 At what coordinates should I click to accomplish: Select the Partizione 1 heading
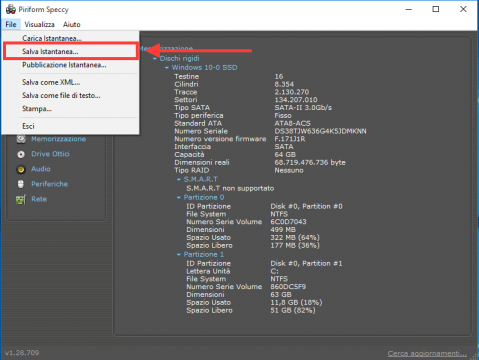[x=204, y=254]
